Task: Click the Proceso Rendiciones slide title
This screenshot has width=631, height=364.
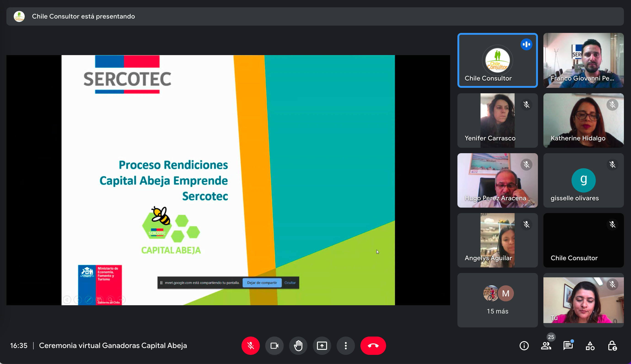Action: point(164,180)
